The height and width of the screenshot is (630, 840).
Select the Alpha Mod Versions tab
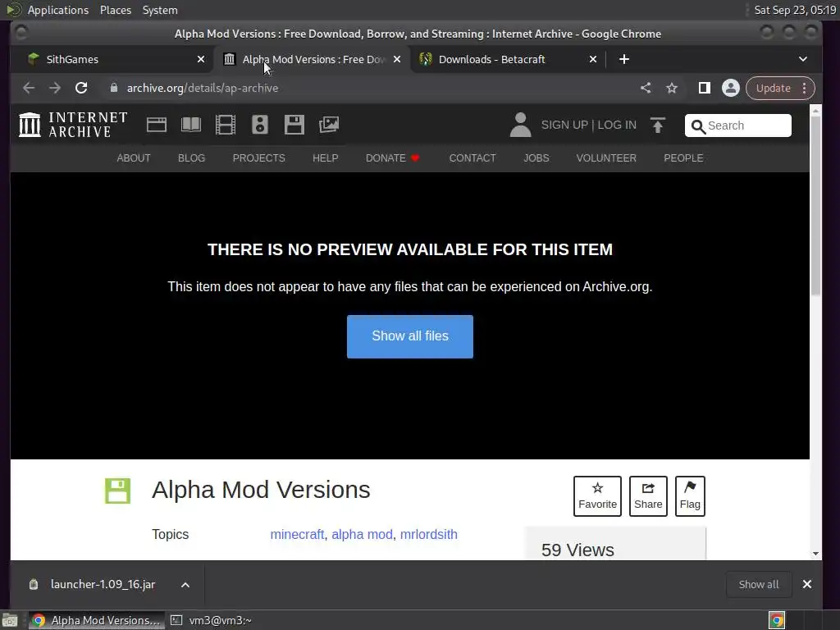[312, 59]
